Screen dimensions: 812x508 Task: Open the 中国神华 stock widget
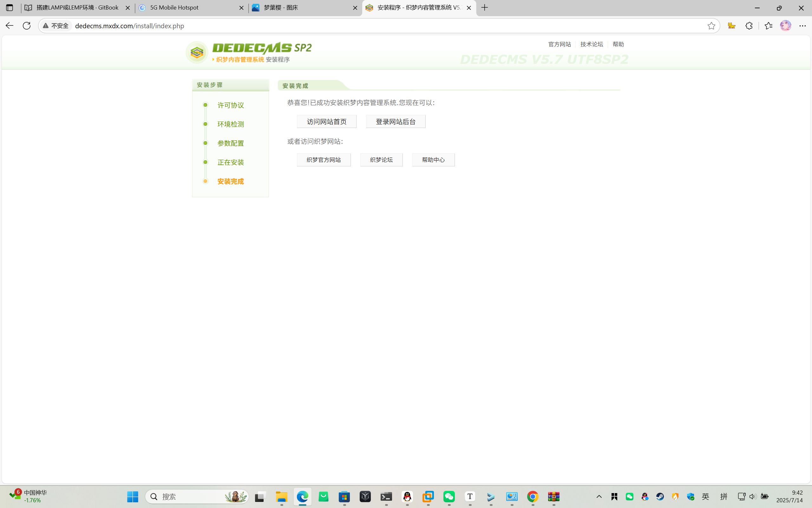point(28,497)
